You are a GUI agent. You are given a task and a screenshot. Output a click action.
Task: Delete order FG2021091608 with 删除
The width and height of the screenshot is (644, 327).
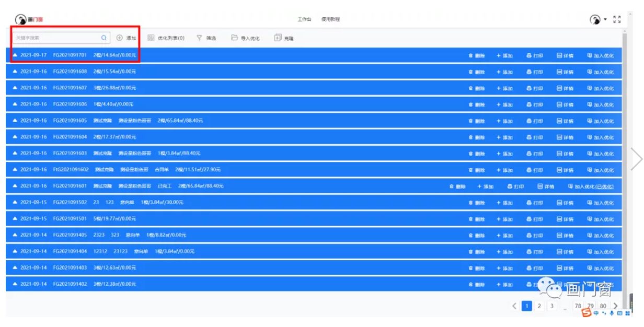pos(476,72)
